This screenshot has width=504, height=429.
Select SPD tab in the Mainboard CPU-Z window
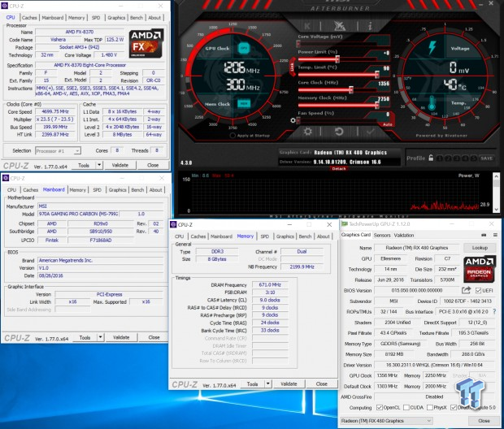(x=97, y=190)
